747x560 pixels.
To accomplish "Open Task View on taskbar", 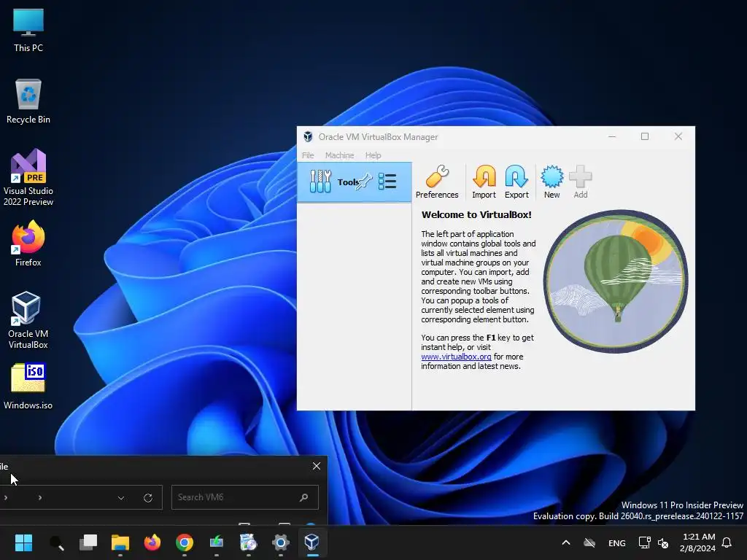I will 88,542.
